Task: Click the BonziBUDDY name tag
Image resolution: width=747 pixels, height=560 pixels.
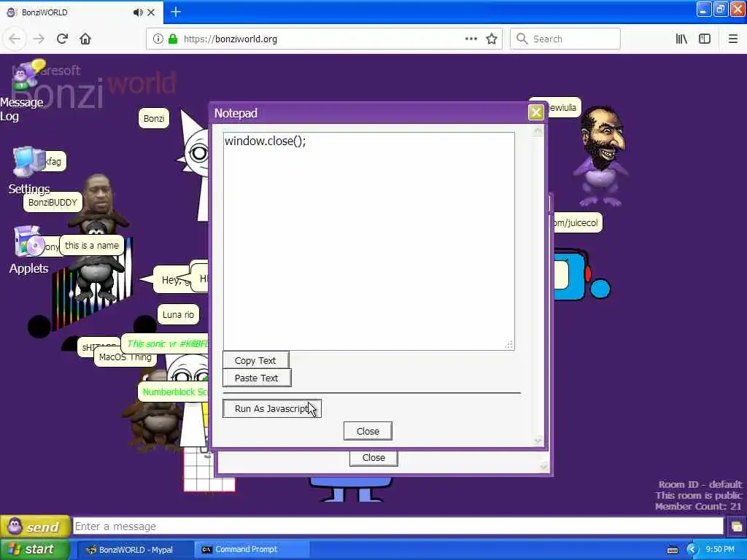Action: [x=53, y=203]
